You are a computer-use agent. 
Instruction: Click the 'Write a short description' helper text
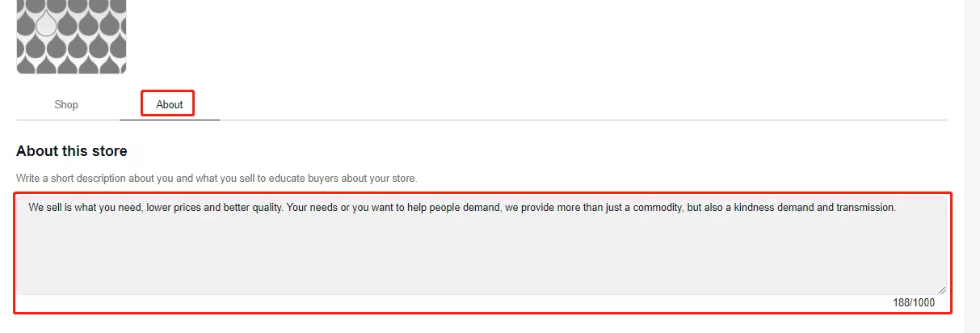click(x=217, y=178)
